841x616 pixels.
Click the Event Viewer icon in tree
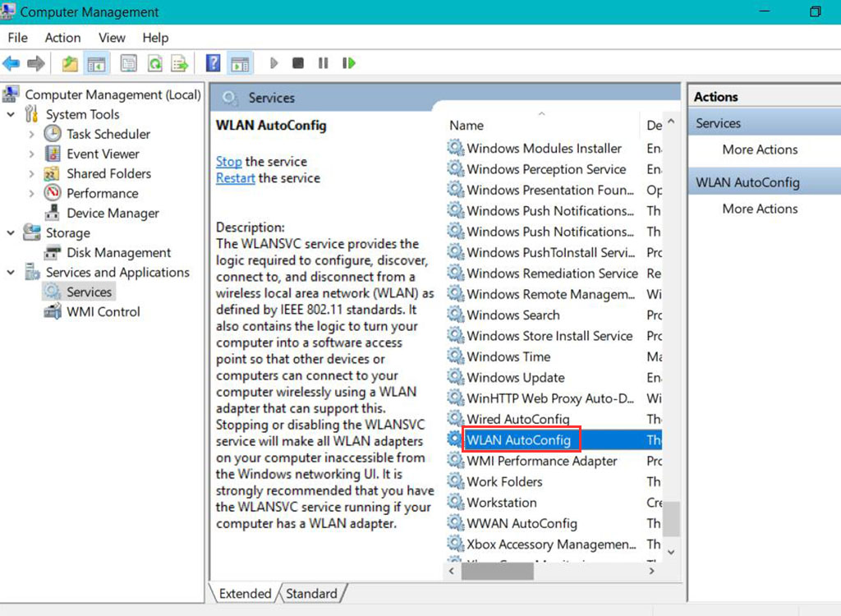pyautogui.click(x=53, y=154)
